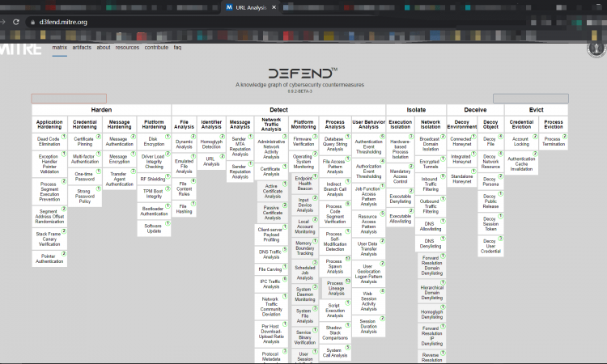
Task: Open Multi-factor Authentication technique
Action: point(85,159)
